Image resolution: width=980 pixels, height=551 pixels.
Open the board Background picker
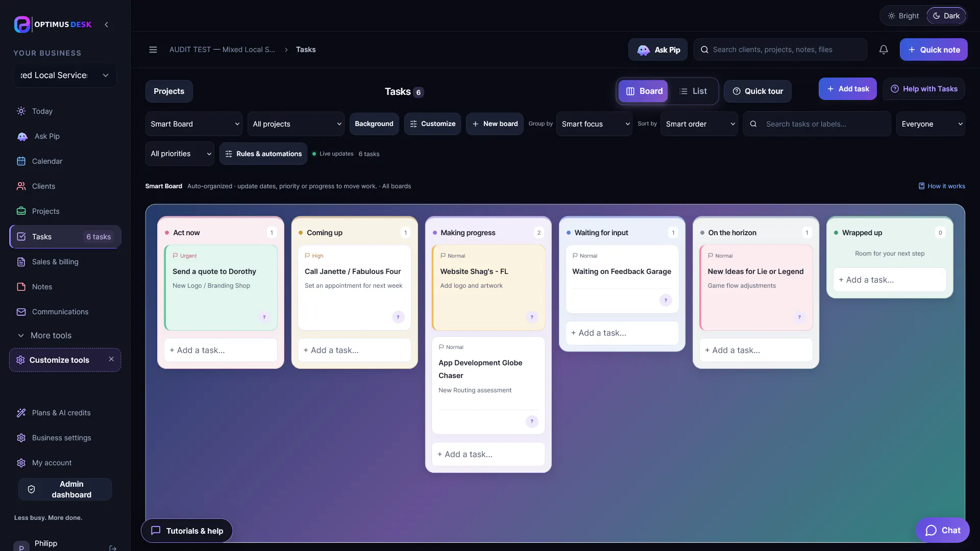[374, 124]
